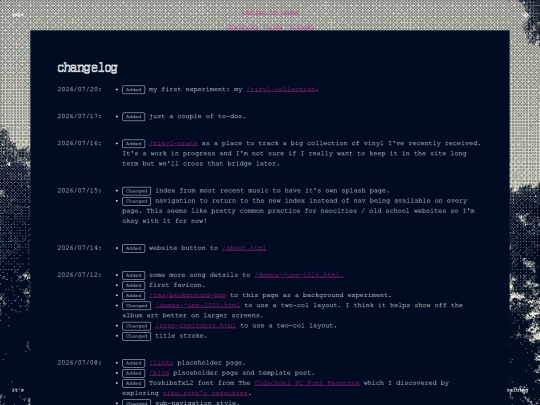Select the date 2026/07/17
The width and height of the screenshot is (540, 405).
(x=80, y=116)
